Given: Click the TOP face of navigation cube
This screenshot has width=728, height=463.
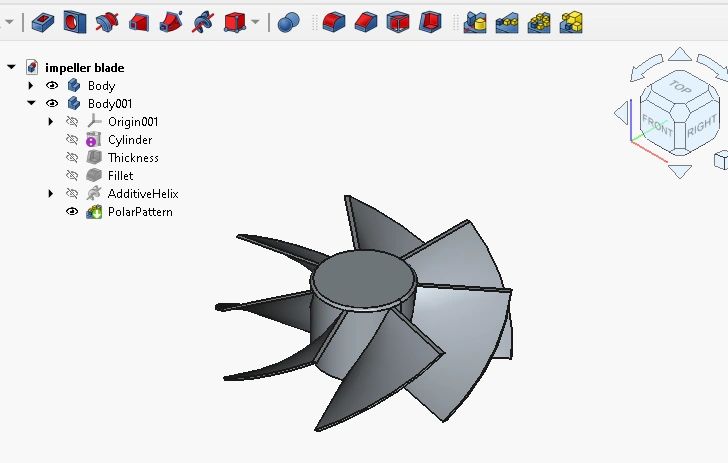Looking at the screenshot, I should tap(680, 87).
